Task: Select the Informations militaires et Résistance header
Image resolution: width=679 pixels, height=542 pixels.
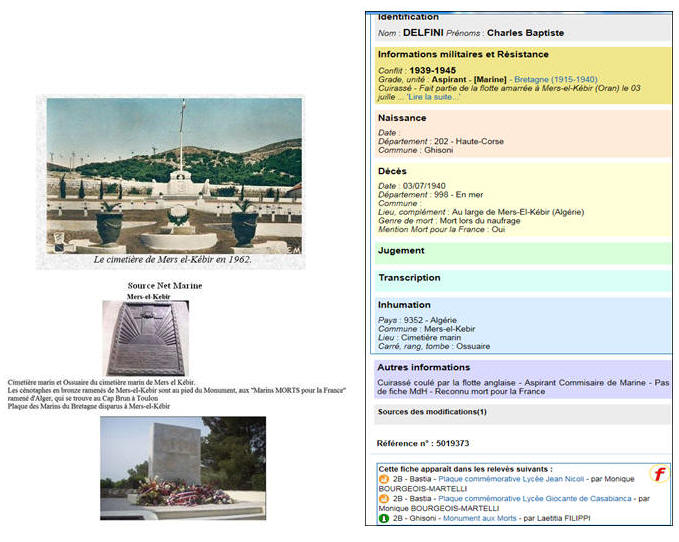Action: (462, 54)
